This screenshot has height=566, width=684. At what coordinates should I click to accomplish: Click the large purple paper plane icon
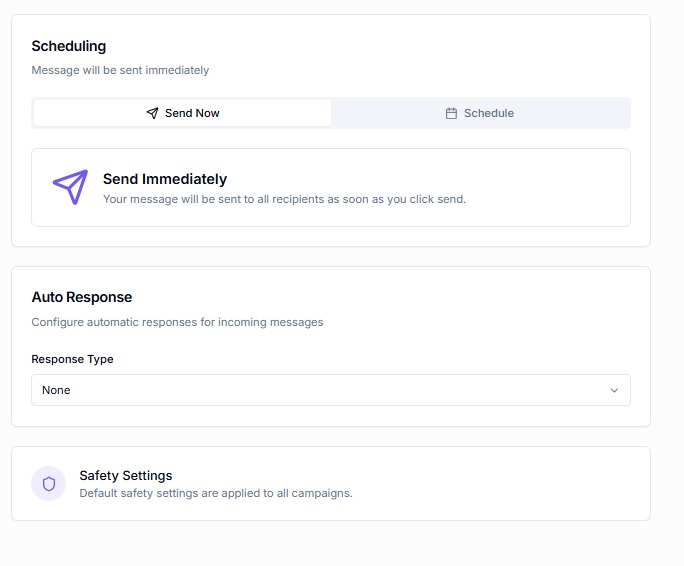(70, 187)
